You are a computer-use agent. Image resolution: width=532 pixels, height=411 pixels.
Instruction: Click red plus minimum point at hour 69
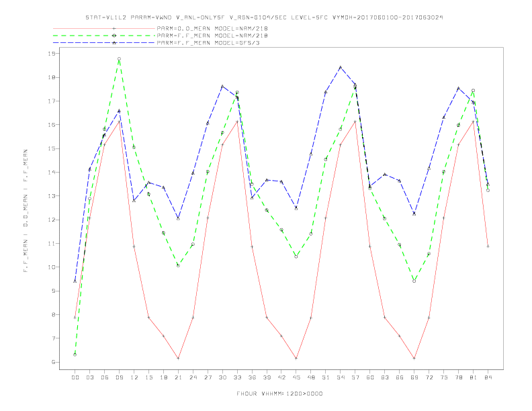click(x=414, y=359)
